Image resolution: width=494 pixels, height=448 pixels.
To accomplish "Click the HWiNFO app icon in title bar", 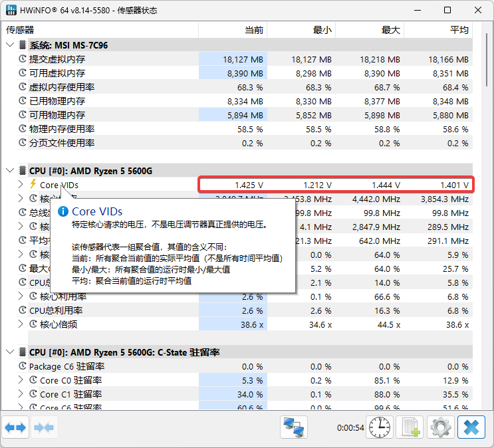I will (x=11, y=10).
